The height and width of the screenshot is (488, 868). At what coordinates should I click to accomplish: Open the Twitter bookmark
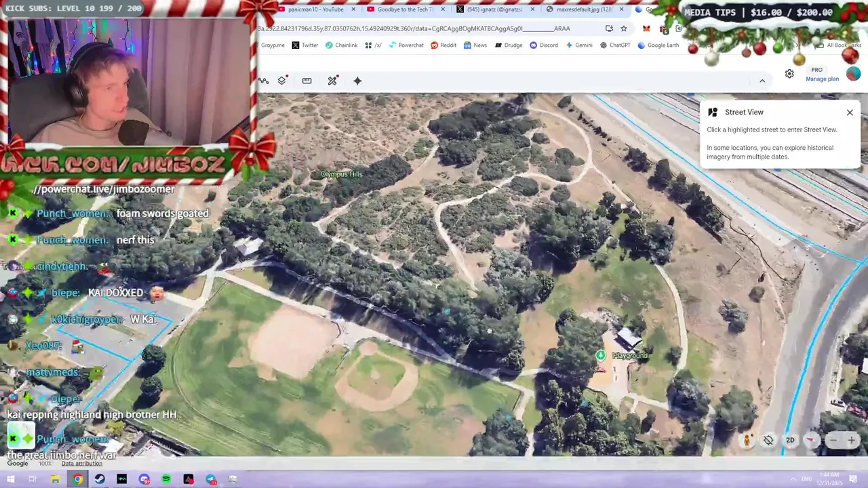(x=305, y=45)
